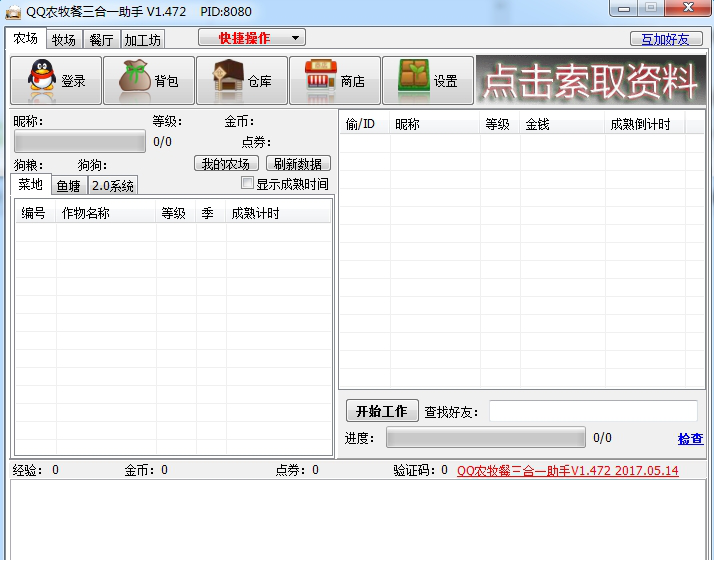Click the level progress bar under 昵称
Image resolution: width=714 pixels, height=582 pixels.
80,141
